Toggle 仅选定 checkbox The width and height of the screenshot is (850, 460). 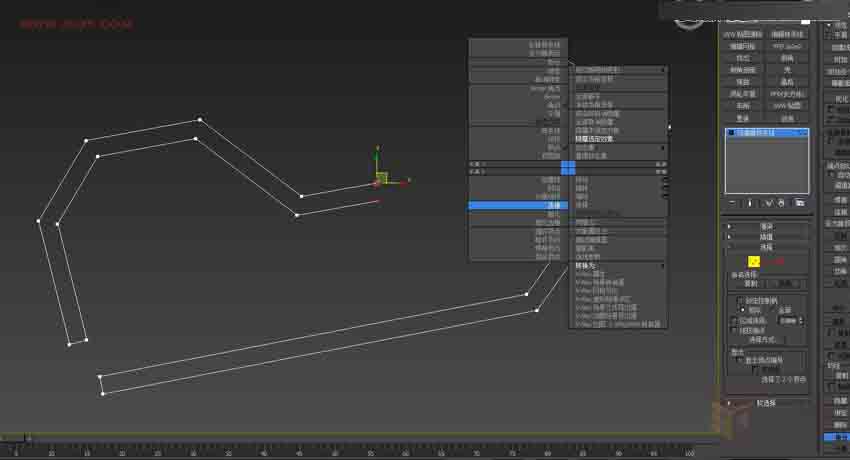point(755,370)
